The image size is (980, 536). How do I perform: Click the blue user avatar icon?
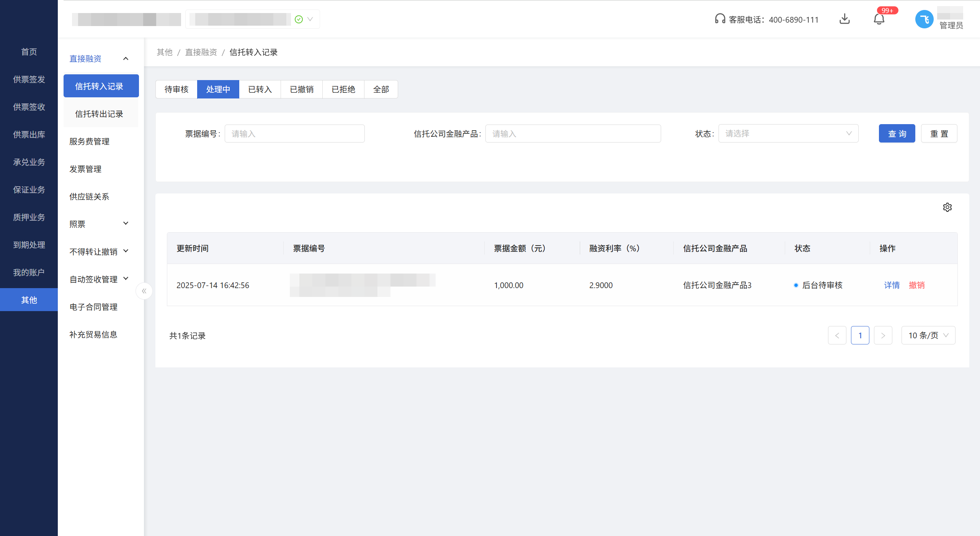924,19
